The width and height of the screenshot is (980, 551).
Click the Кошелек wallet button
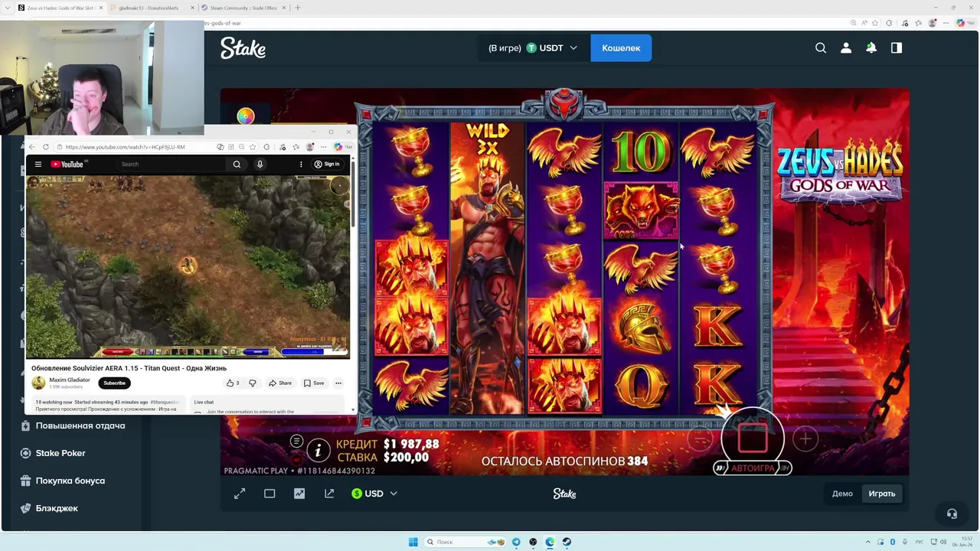(x=621, y=47)
